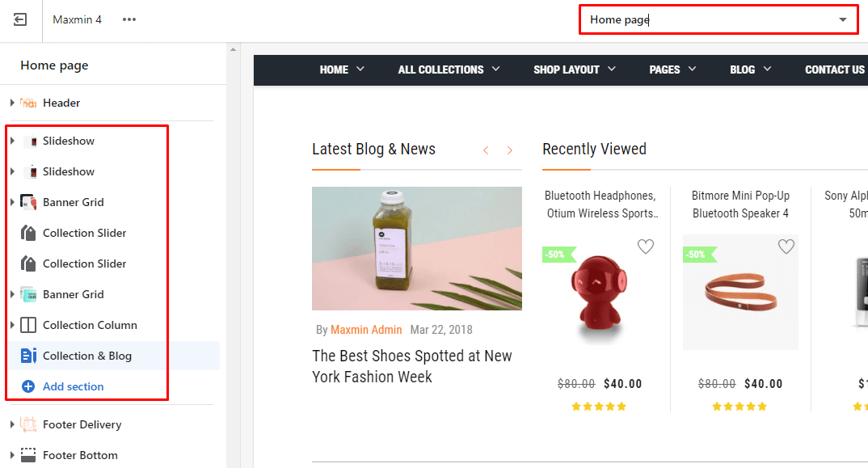Image resolution: width=868 pixels, height=468 pixels.
Task: Open the three-dots theme actions menu
Action: pos(129,20)
